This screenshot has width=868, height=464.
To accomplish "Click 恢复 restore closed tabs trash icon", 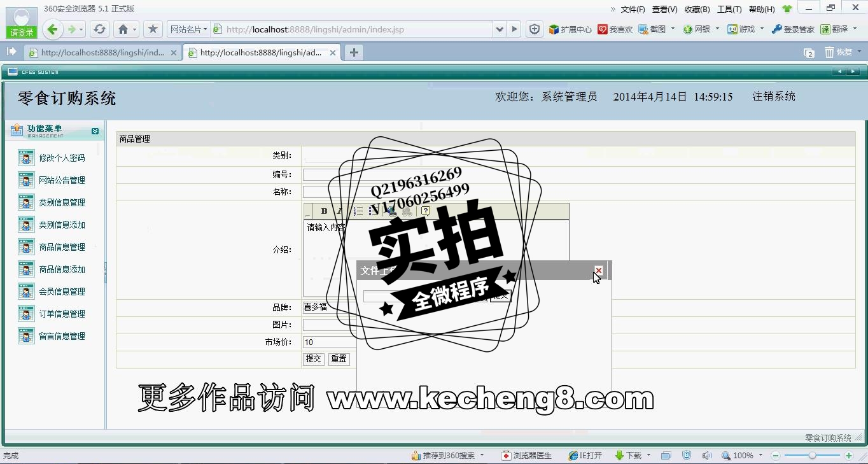I will click(839, 52).
